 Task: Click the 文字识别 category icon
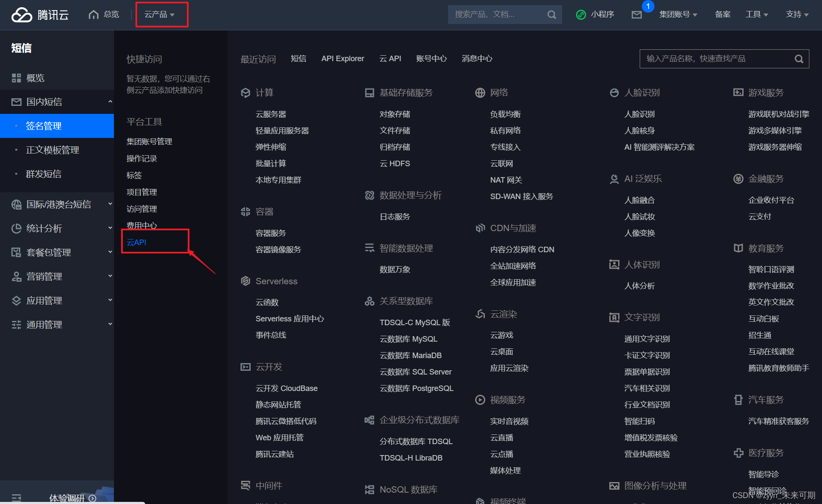pos(614,317)
